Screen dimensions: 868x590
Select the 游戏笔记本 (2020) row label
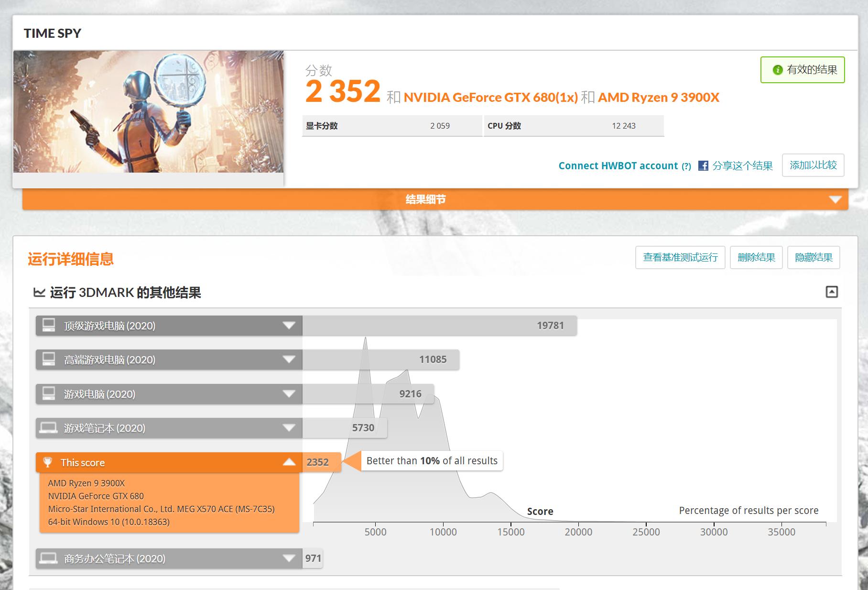pyautogui.click(x=105, y=428)
